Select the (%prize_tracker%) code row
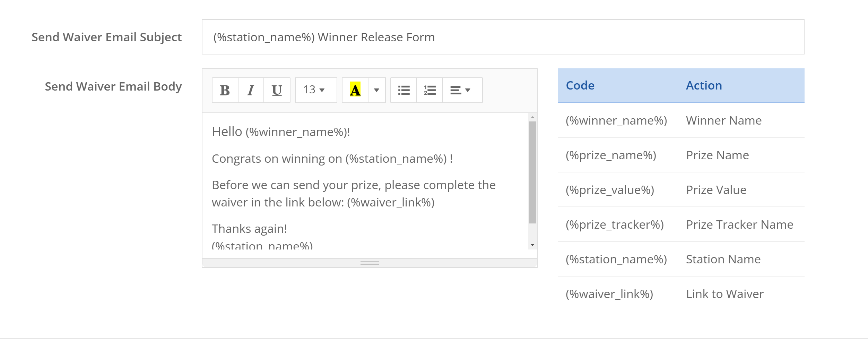Screen dimensions: 868x339 (614, 224)
